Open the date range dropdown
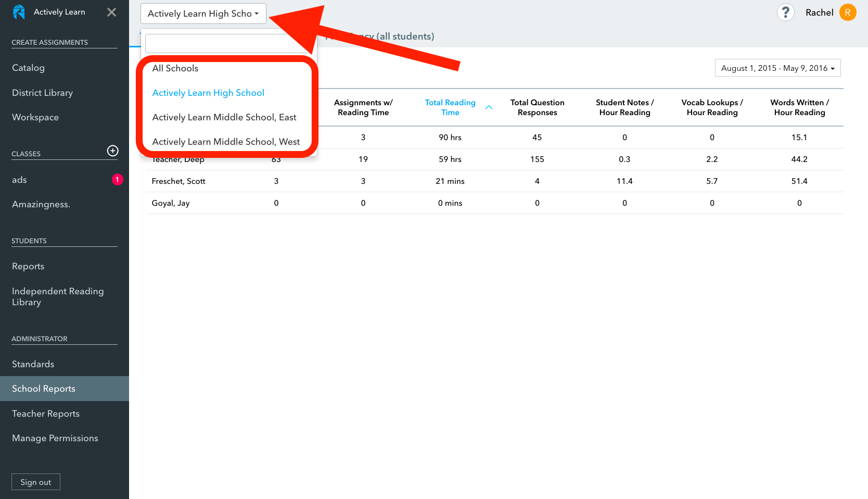 pos(777,68)
